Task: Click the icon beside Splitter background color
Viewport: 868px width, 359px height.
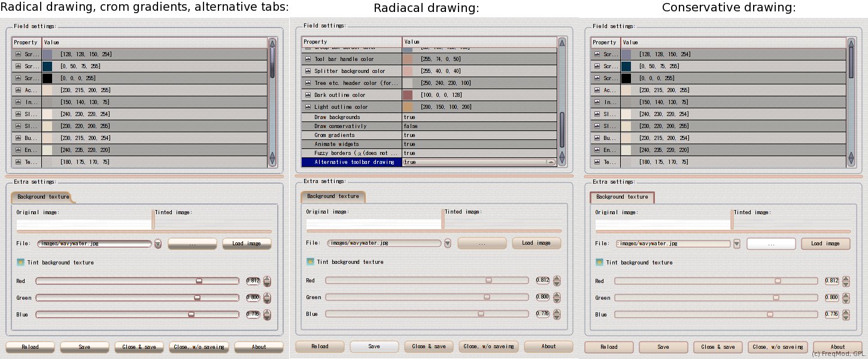Action: pos(308,71)
